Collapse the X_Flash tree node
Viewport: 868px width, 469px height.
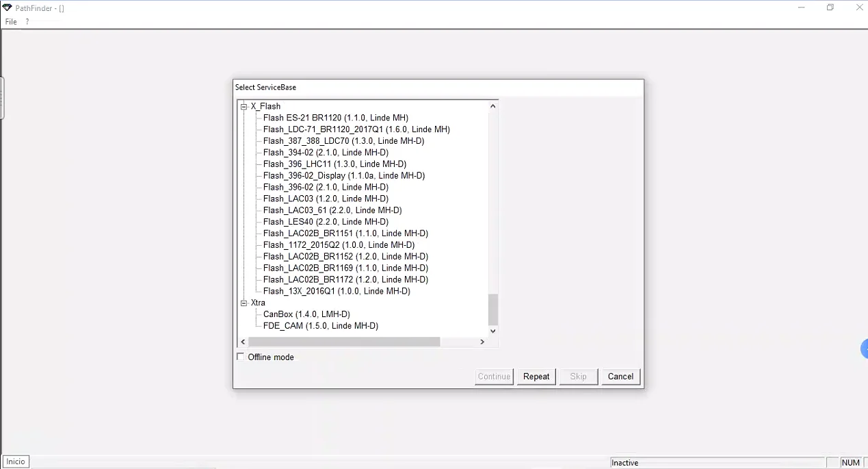click(244, 107)
